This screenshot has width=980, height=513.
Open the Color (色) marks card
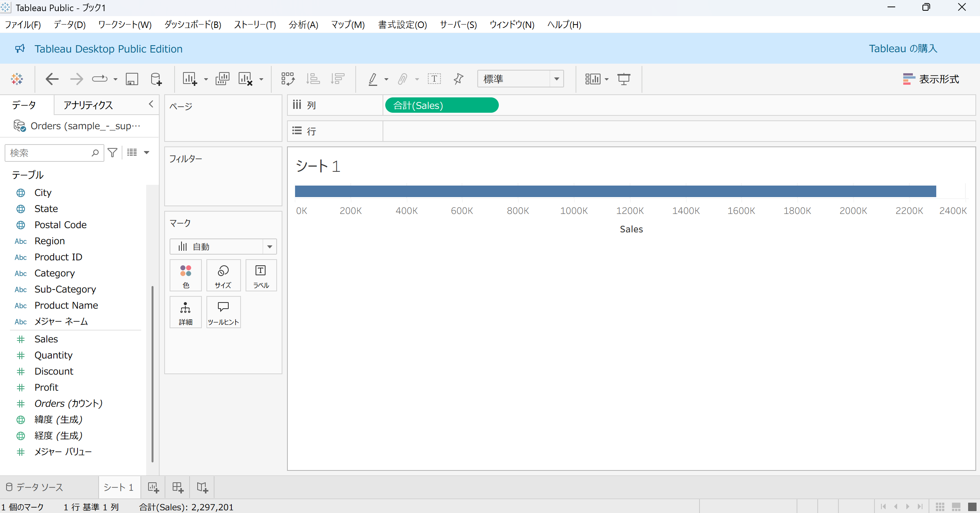coord(186,275)
